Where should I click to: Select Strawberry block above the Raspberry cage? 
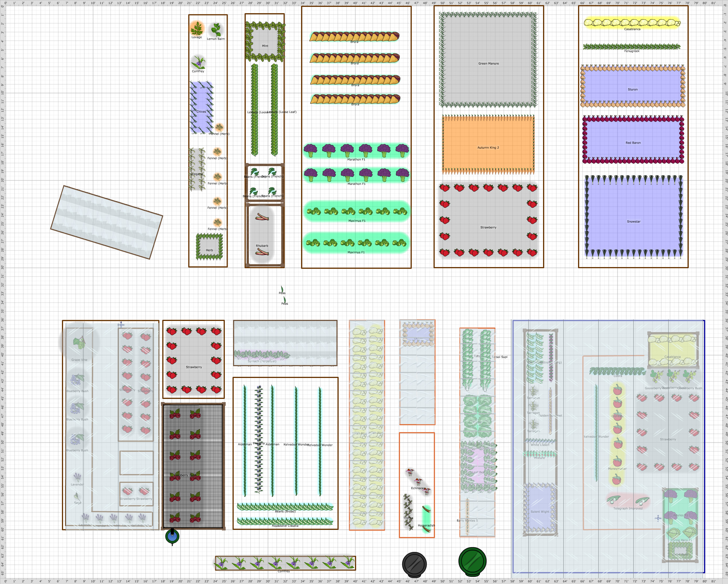point(194,360)
